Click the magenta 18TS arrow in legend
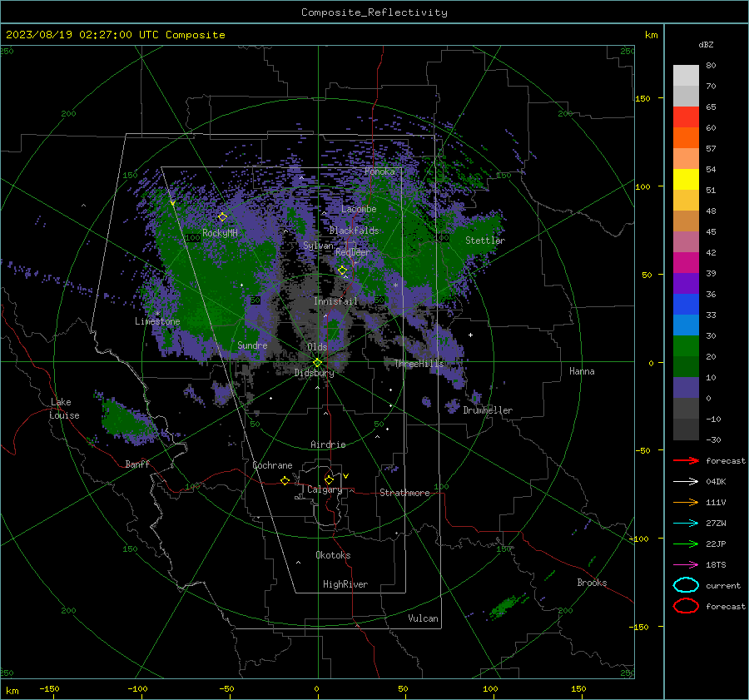The width and height of the screenshot is (749, 700). (686, 565)
